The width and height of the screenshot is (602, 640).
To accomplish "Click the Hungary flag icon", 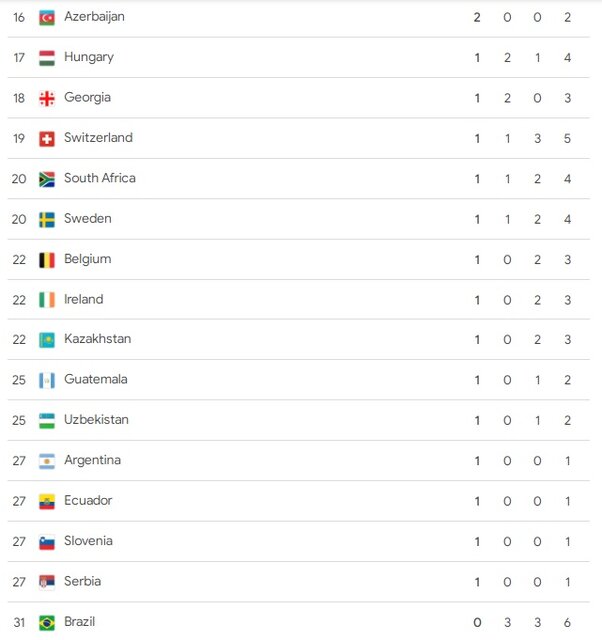I will click(47, 58).
